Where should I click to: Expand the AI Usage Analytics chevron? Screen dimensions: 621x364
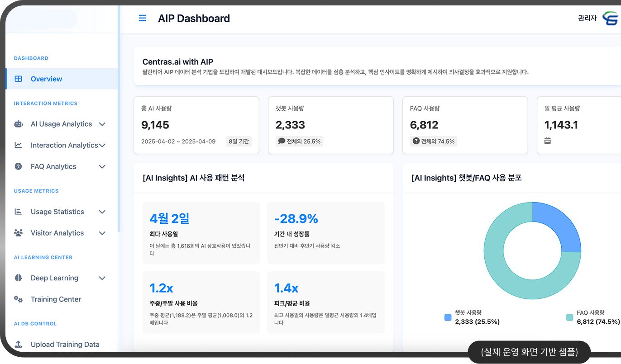102,124
